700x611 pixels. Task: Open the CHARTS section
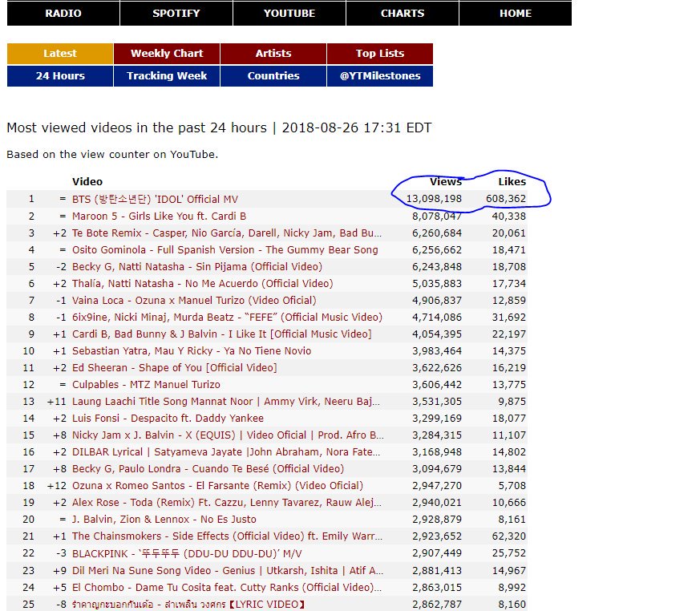pos(403,14)
